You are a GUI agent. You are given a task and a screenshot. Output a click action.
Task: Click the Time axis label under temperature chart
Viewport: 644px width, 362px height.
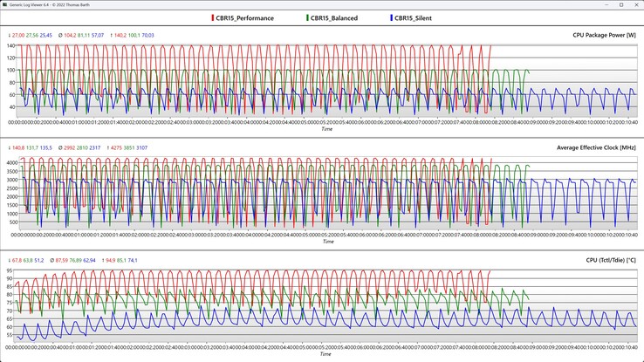325,355
